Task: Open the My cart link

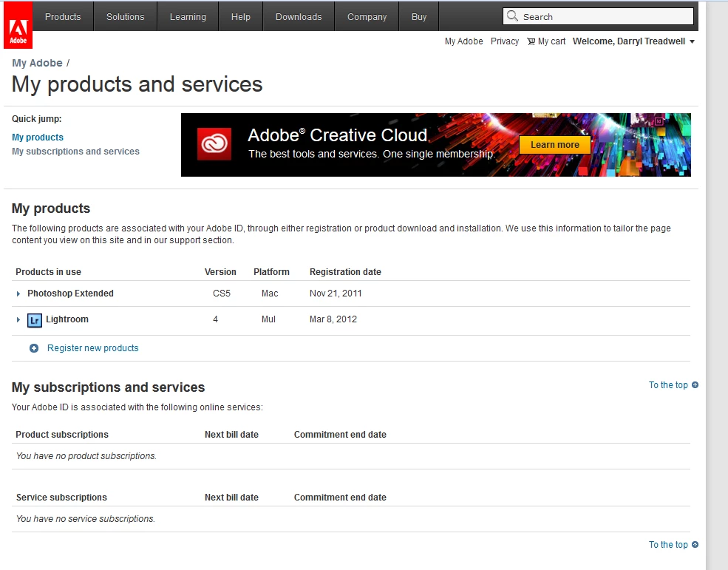Action: click(x=551, y=41)
